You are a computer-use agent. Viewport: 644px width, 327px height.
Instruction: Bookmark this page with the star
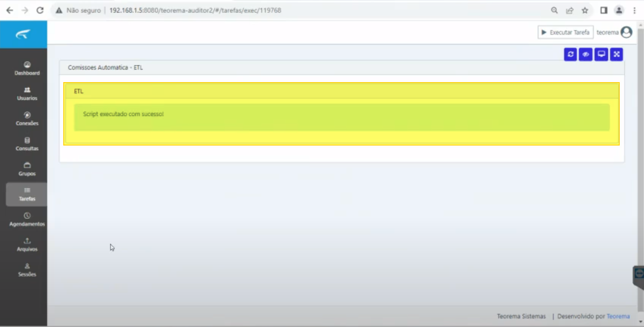[x=585, y=10]
